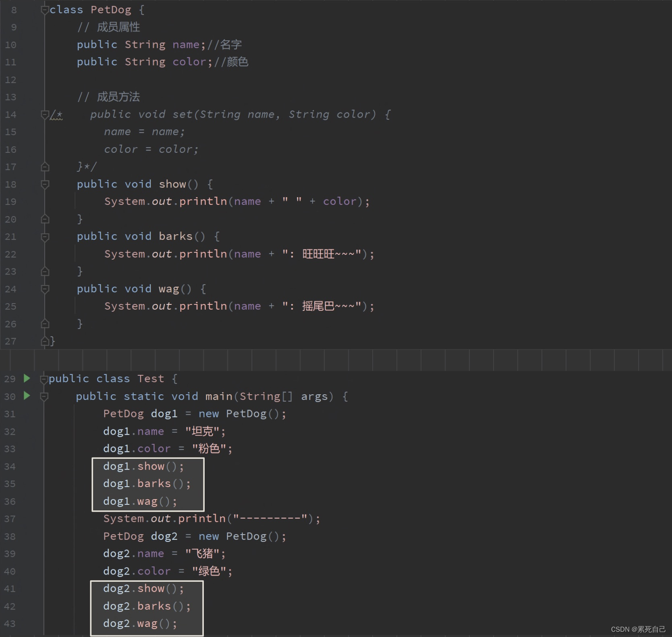Collapse the comment end at line 17

pos(45,167)
